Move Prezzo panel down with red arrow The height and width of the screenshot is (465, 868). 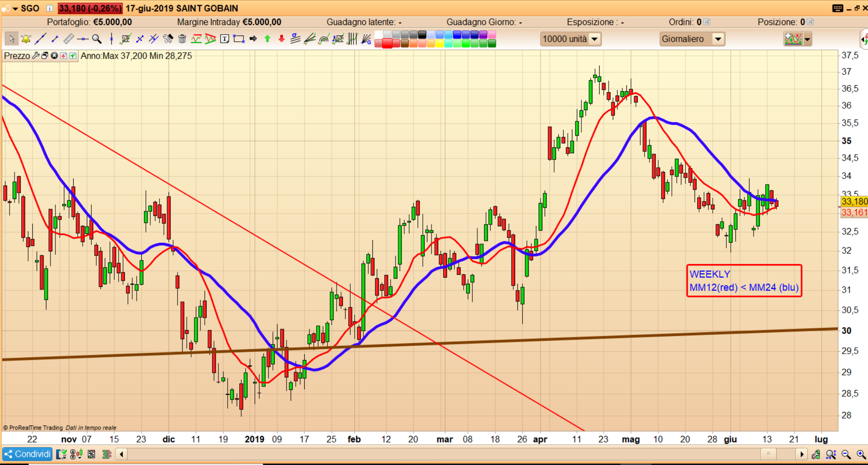click(63, 55)
